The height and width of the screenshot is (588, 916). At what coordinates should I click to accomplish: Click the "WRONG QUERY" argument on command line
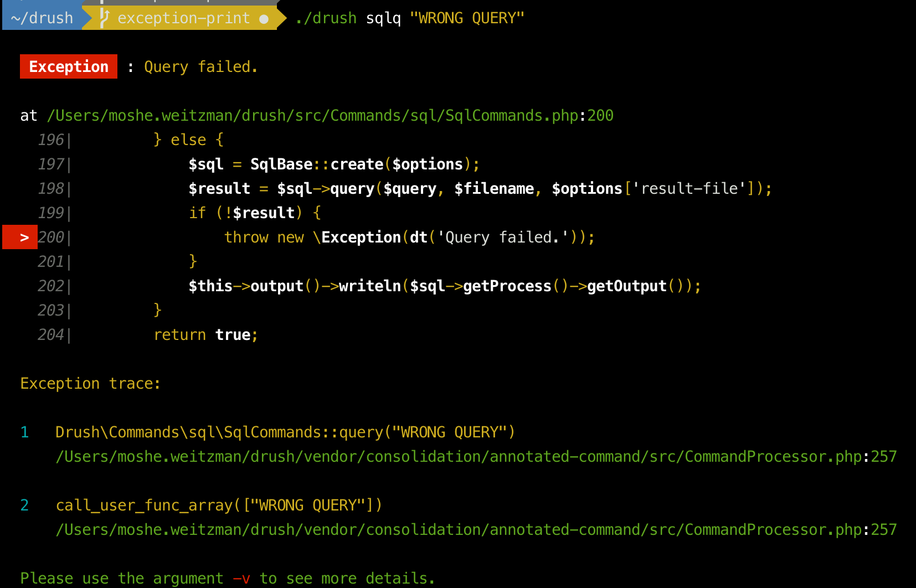[467, 18]
